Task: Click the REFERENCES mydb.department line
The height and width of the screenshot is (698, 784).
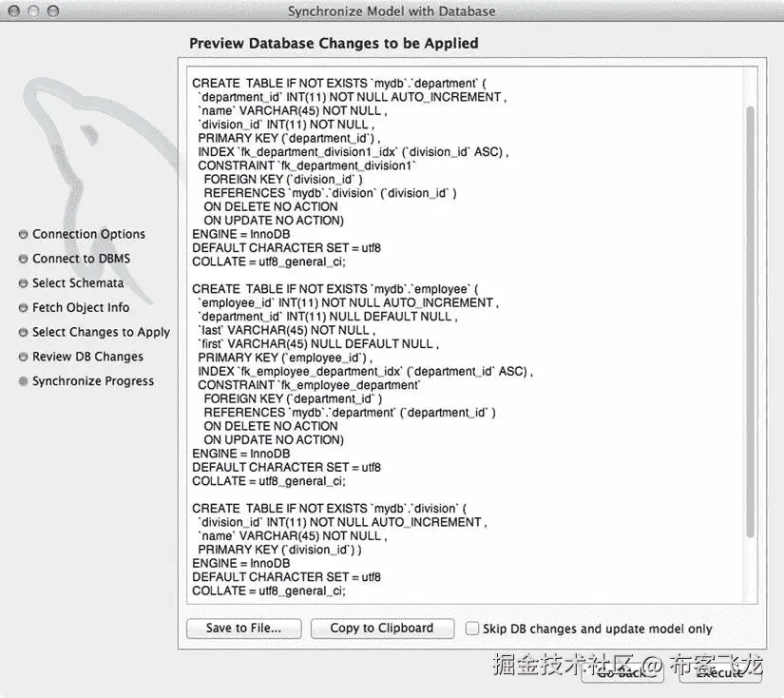Action: coord(350,413)
